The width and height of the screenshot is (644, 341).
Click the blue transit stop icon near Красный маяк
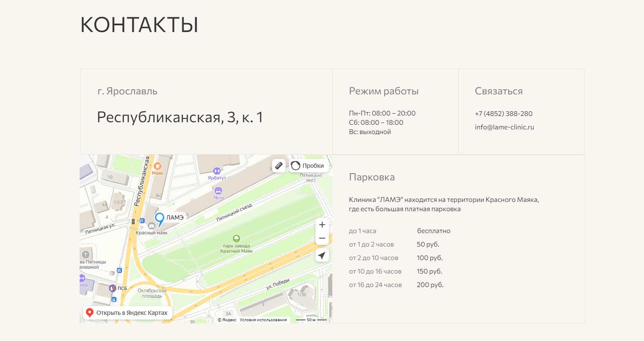(142, 220)
